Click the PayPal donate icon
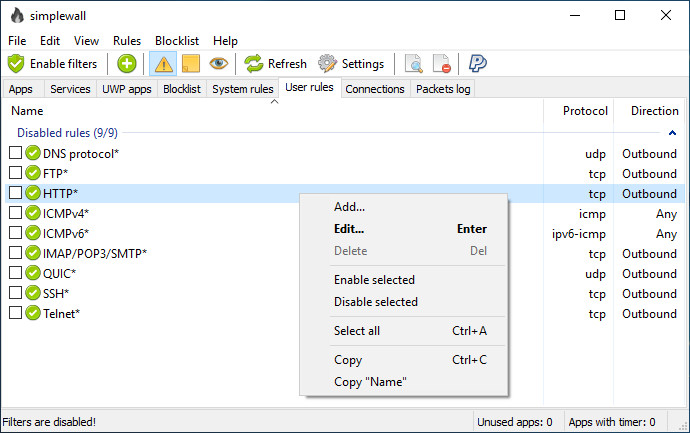 (478, 64)
